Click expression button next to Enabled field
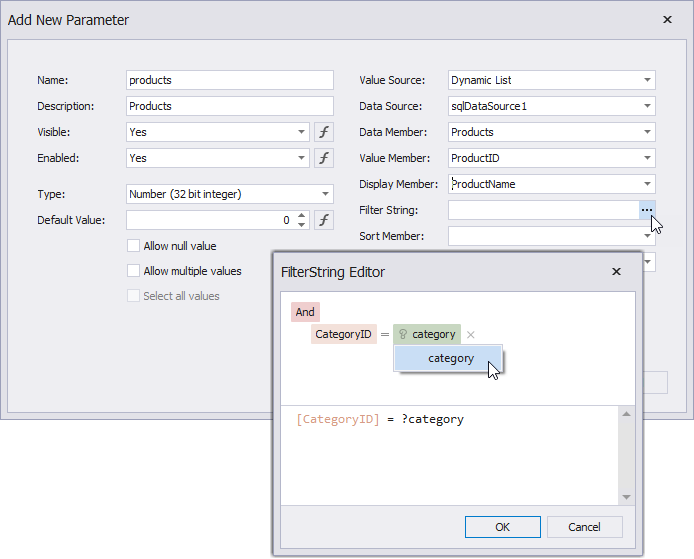This screenshot has height=559, width=694. click(324, 158)
